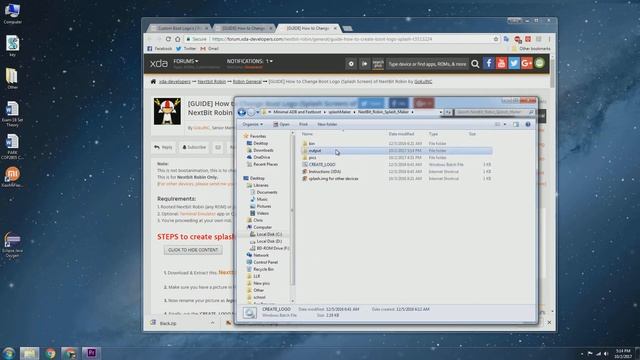Select Local Disk (D:) in tree
The width and height of the screenshot is (640, 360).
pos(269,241)
